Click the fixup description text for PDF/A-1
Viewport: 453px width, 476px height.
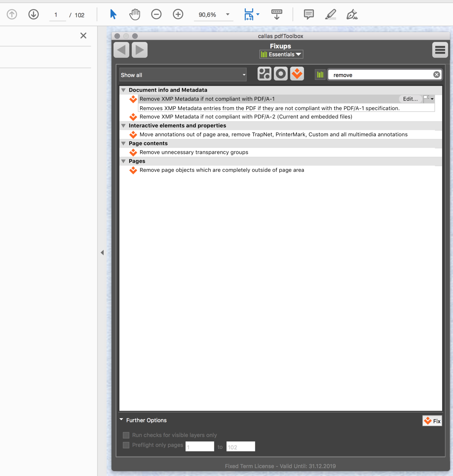tap(269, 108)
